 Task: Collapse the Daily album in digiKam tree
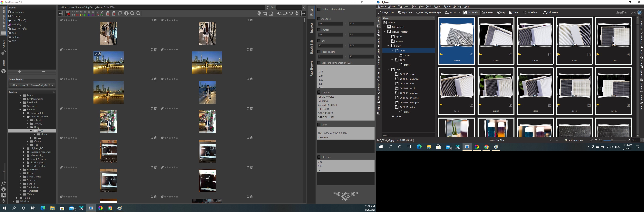coord(388,46)
